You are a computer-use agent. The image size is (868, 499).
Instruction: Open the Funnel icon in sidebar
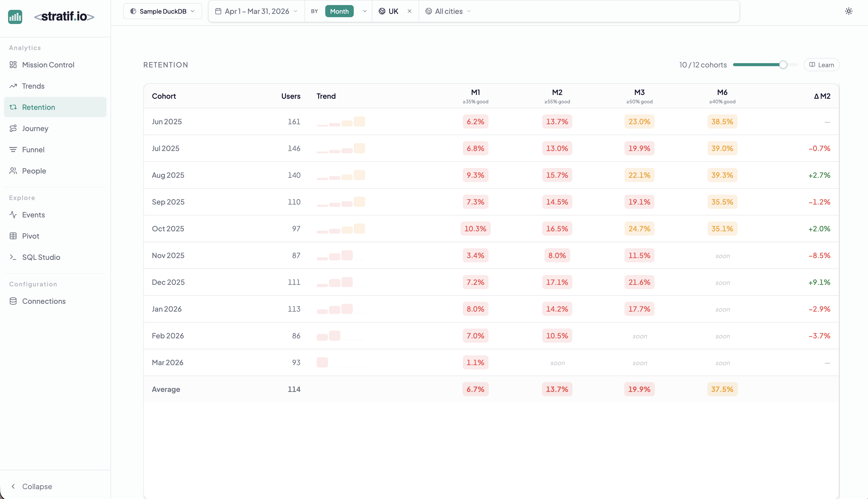pos(13,150)
